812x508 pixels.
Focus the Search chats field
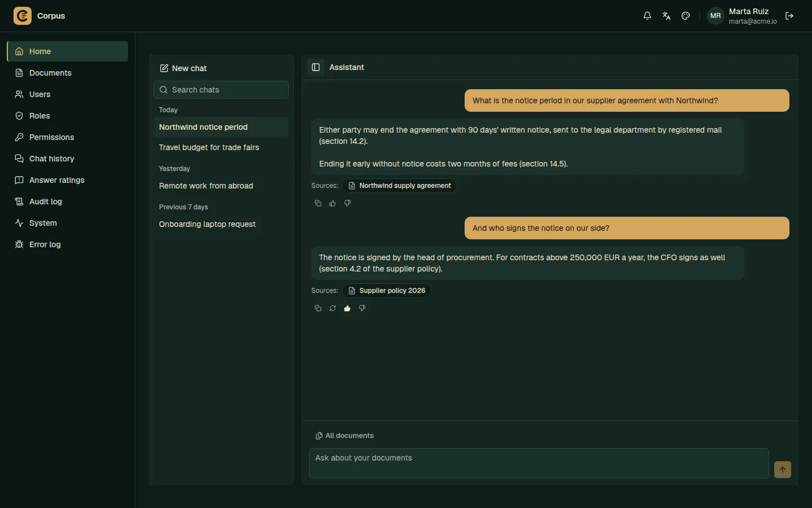coord(221,90)
